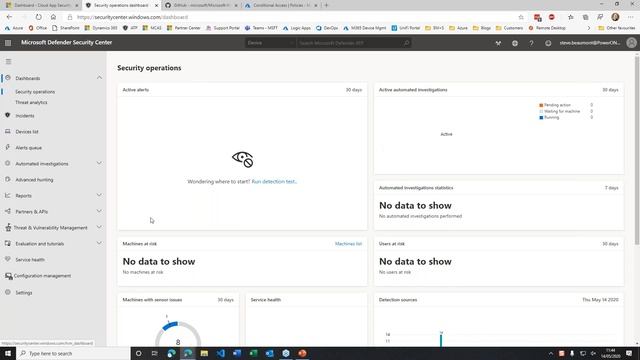640x360 pixels.
Task: Open browser settings ellipsis menu
Action: 631,17
